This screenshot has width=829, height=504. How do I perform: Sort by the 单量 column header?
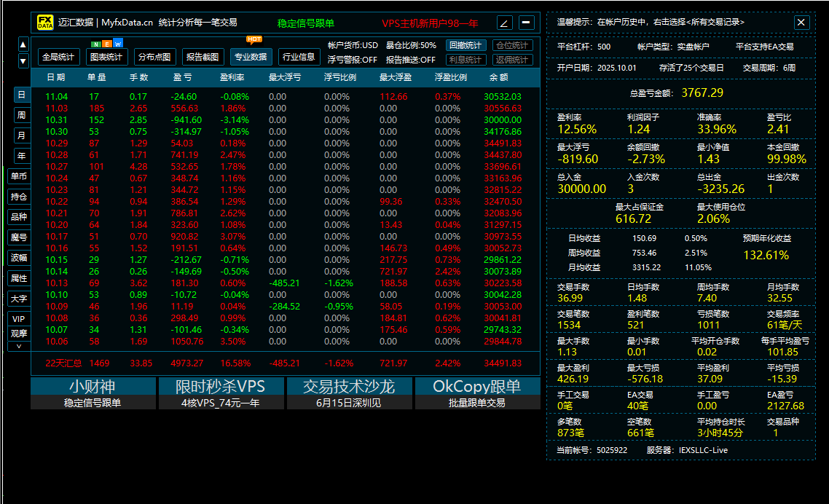tap(97, 77)
